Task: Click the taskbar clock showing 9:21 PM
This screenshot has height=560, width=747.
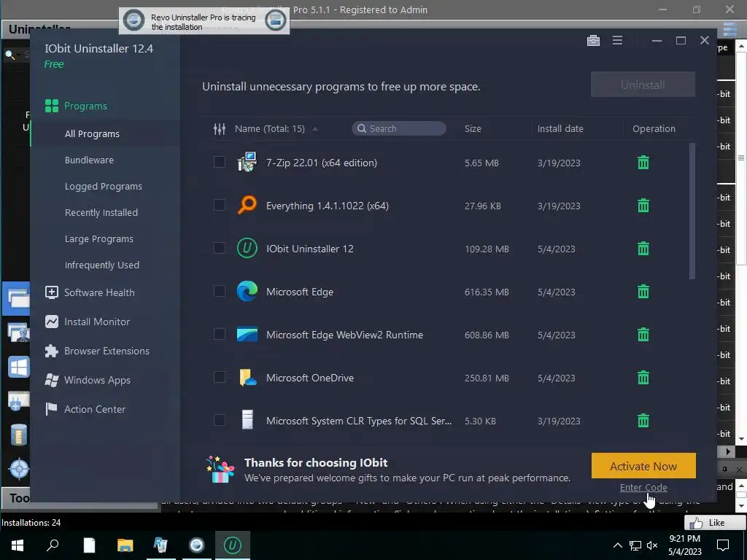Action: (684, 545)
